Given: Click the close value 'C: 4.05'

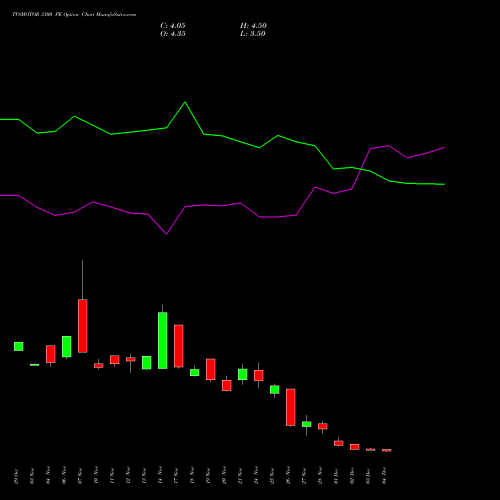Looking at the screenshot, I should [173, 26].
